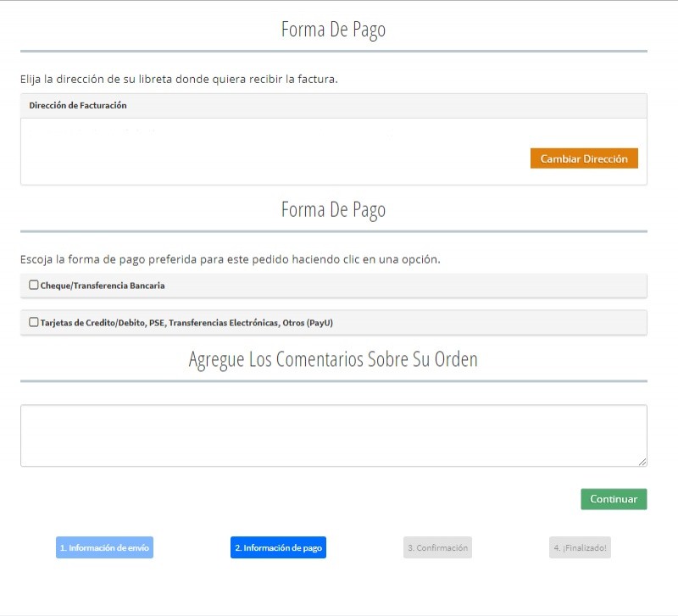The width and height of the screenshot is (678, 616).
Task: Click the comments box resize handle
Action: point(642,462)
